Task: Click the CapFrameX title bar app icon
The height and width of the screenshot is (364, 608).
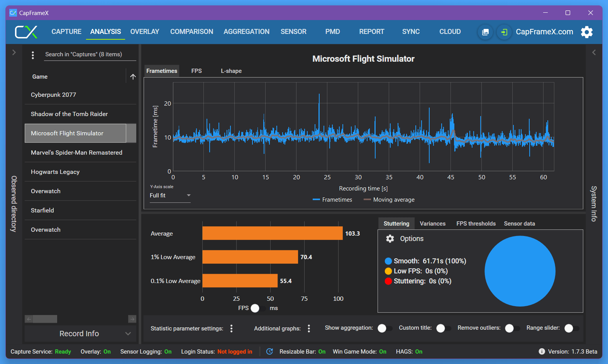Action: pos(13,13)
